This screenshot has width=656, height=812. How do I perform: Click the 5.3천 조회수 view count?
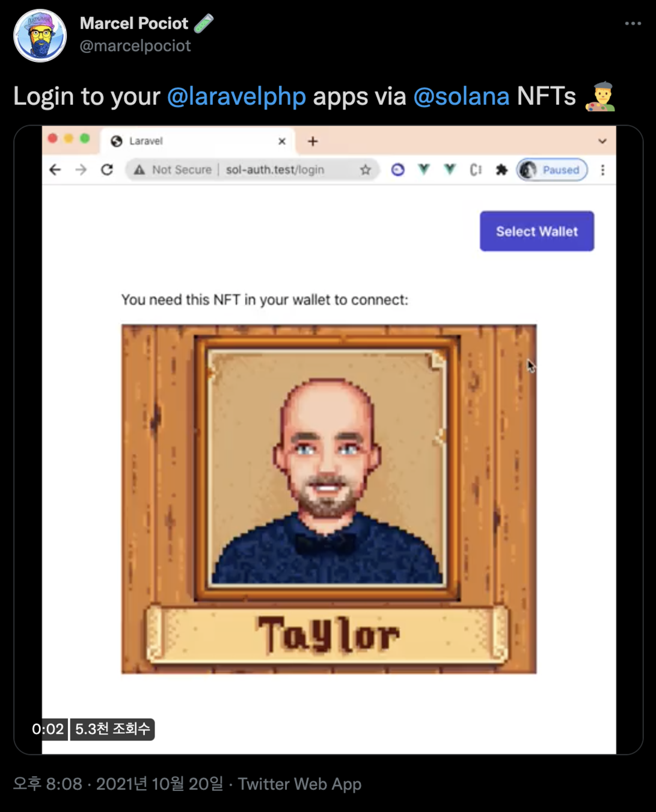click(112, 730)
